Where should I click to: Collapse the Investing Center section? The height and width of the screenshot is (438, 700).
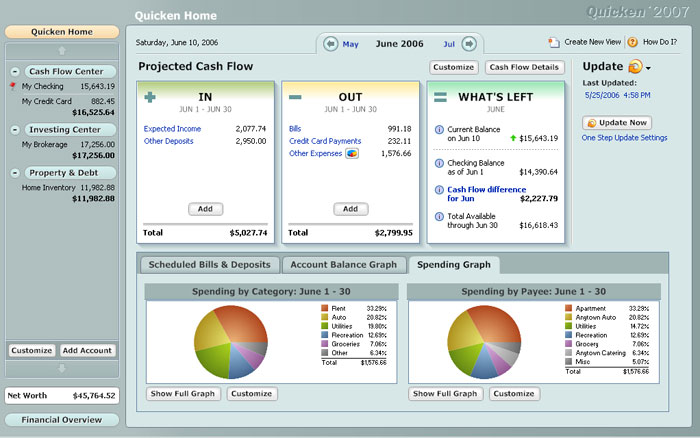(x=15, y=129)
